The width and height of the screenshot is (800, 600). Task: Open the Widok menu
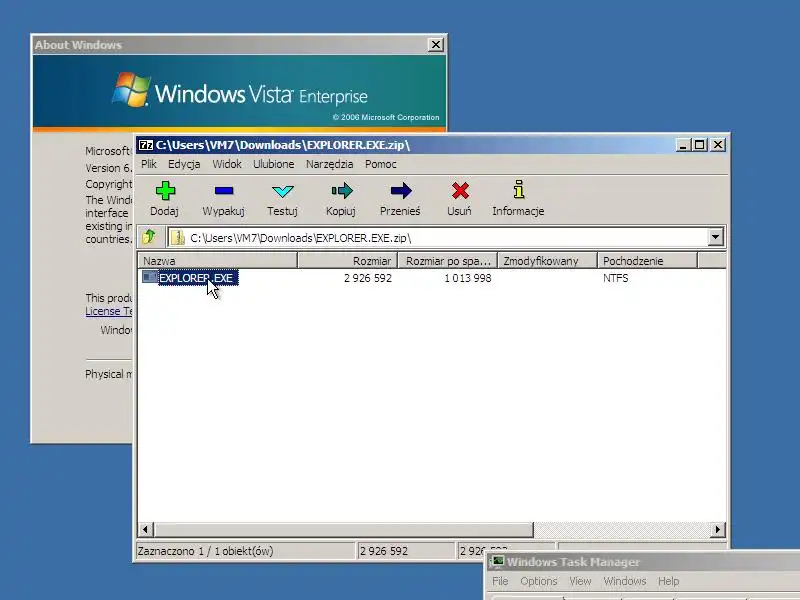point(227,164)
